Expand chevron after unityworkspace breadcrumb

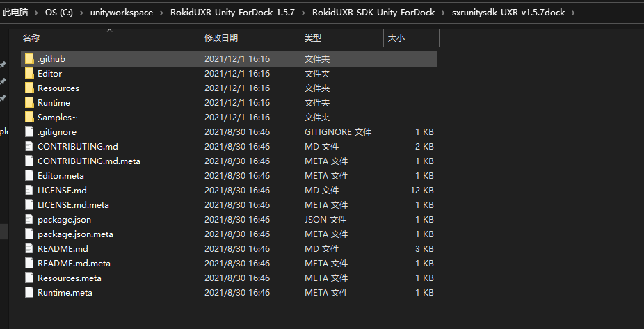[x=161, y=13]
